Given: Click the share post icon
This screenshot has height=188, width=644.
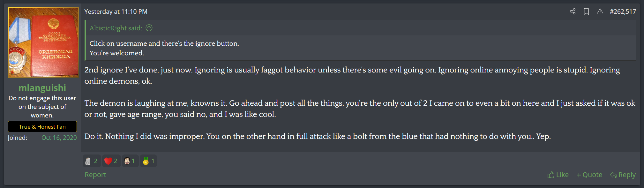Looking at the screenshot, I should 573,11.
